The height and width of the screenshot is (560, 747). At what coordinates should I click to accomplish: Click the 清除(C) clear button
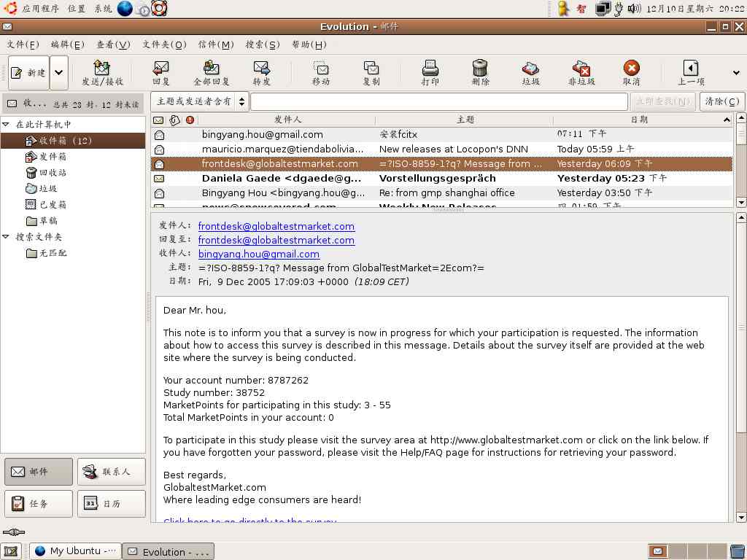tap(722, 101)
